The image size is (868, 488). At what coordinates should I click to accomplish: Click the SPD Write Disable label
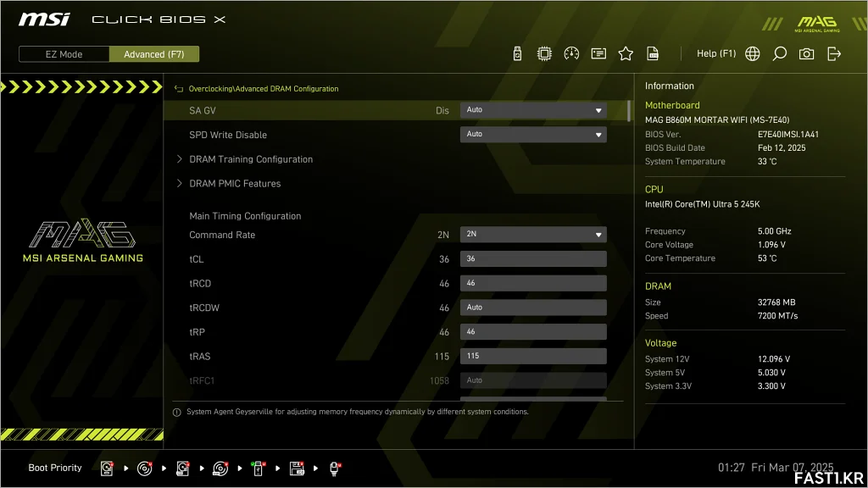click(228, 135)
